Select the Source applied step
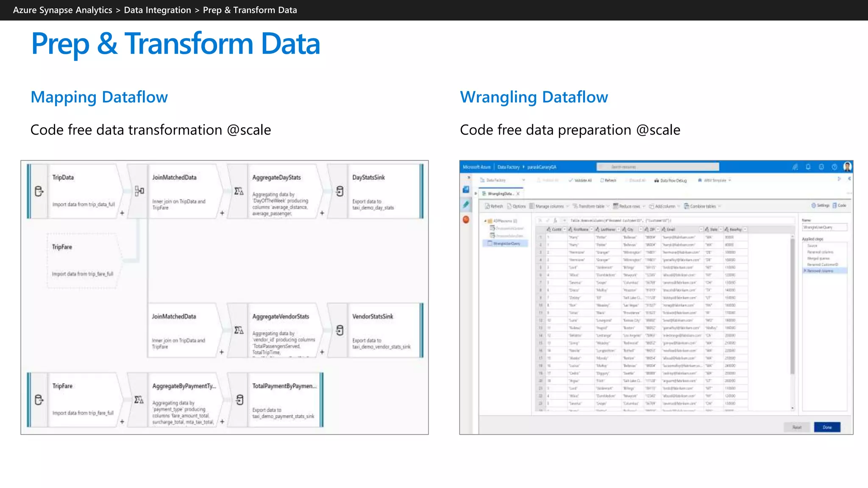 pos(812,246)
